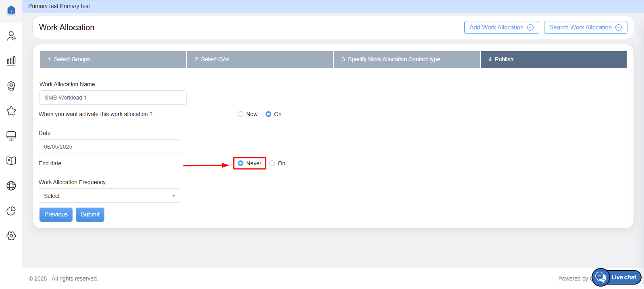
Task: Click the star icon in the sidebar
Action: pos(11,111)
